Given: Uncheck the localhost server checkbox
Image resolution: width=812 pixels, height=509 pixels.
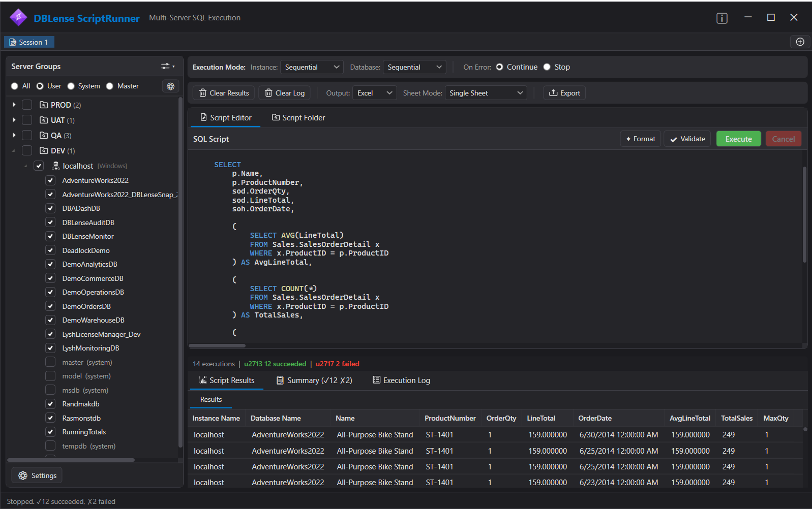Looking at the screenshot, I should pos(39,166).
